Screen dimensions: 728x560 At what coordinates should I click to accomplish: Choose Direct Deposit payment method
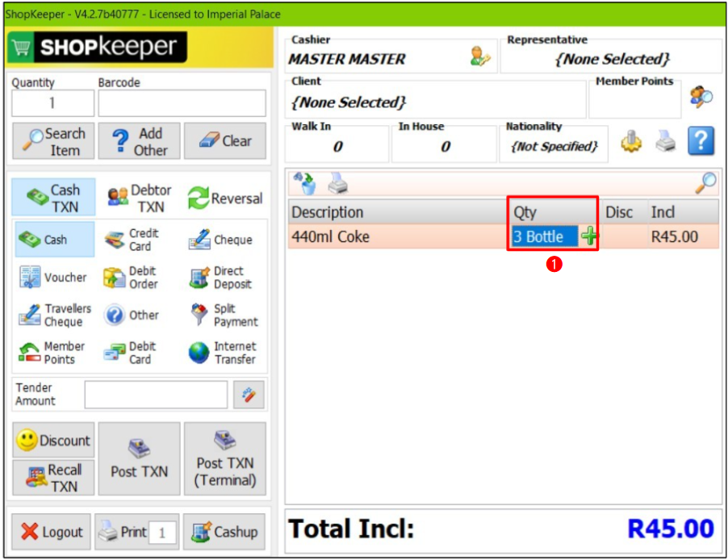tap(220, 278)
